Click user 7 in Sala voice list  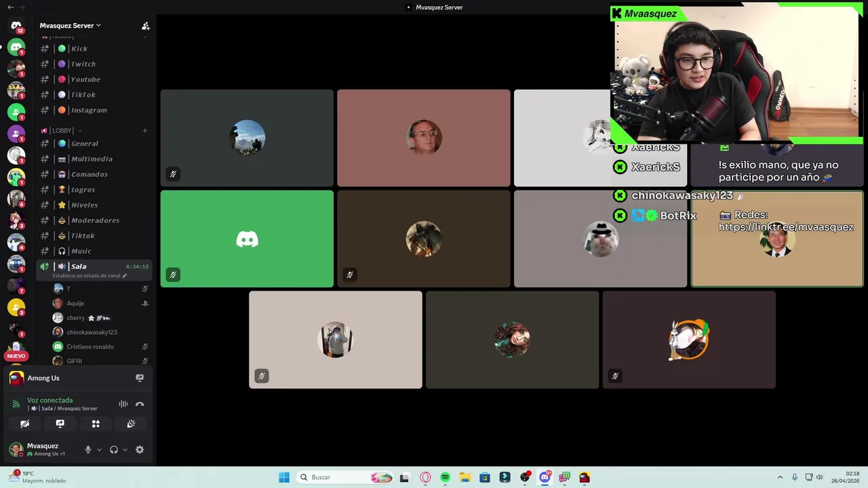100,289
